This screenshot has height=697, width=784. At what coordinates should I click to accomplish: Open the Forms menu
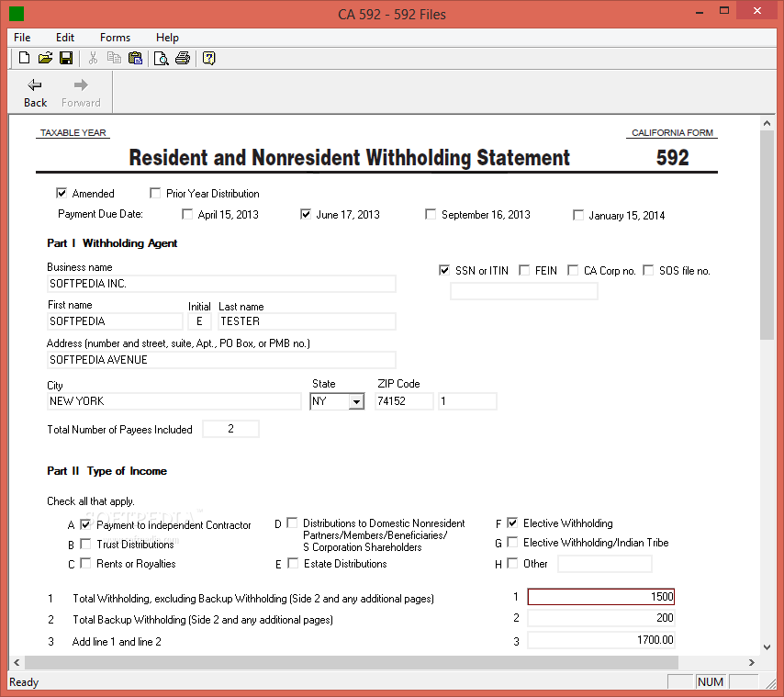(115, 38)
